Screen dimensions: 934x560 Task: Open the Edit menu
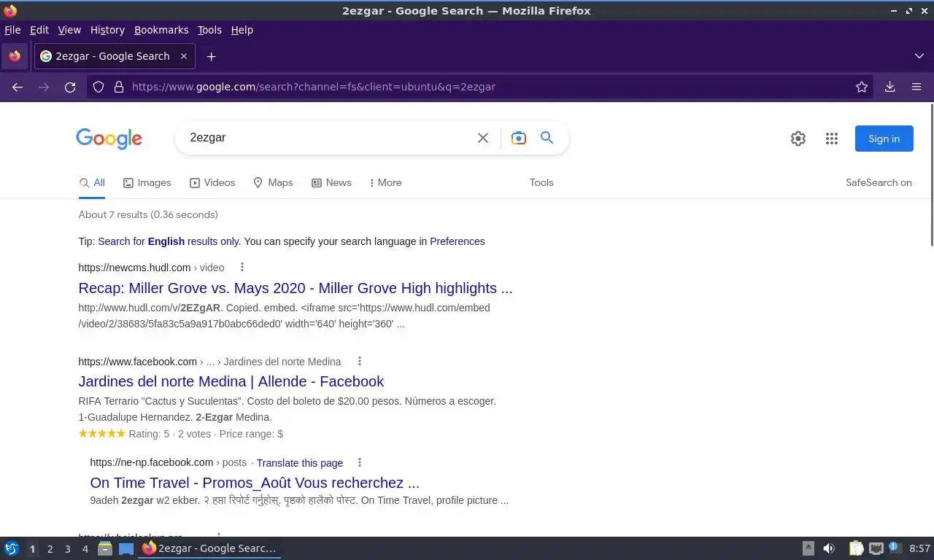[x=39, y=30]
